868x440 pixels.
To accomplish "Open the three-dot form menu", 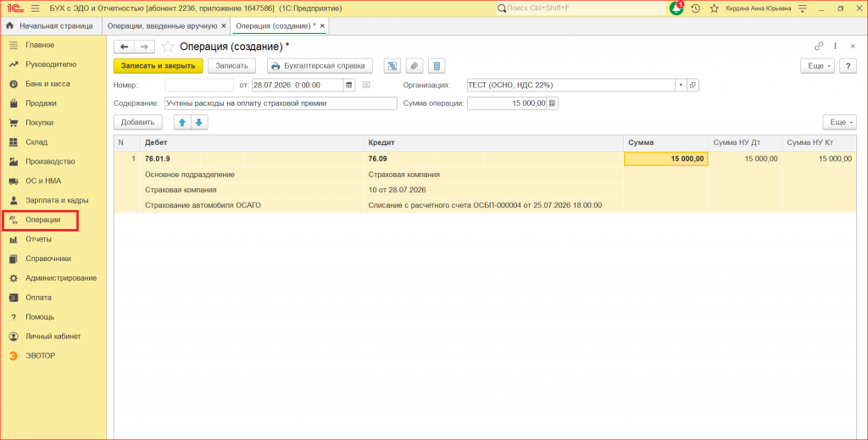I will tap(835, 47).
